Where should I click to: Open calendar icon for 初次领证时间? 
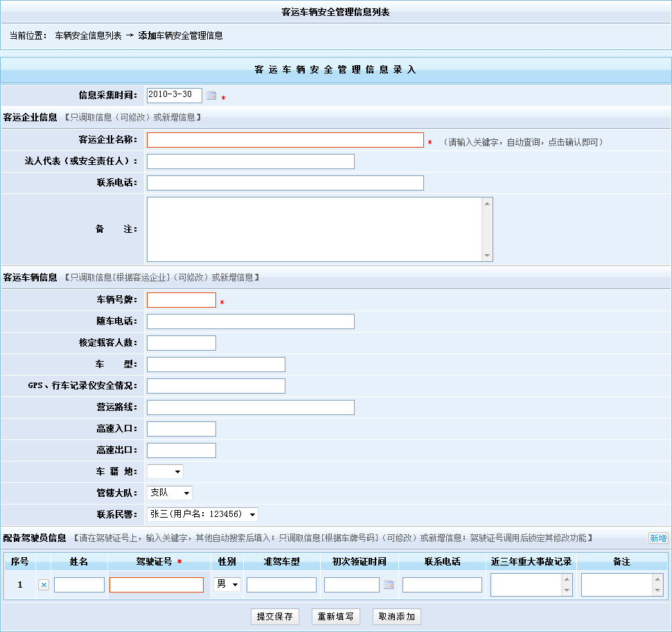pos(389,585)
